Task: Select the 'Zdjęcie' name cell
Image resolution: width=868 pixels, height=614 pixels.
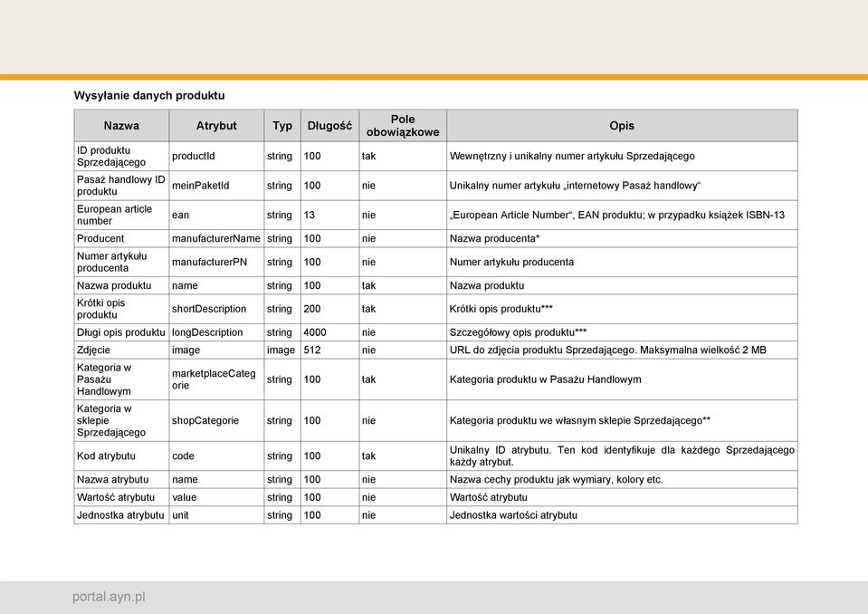Action: pyautogui.click(x=121, y=350)
